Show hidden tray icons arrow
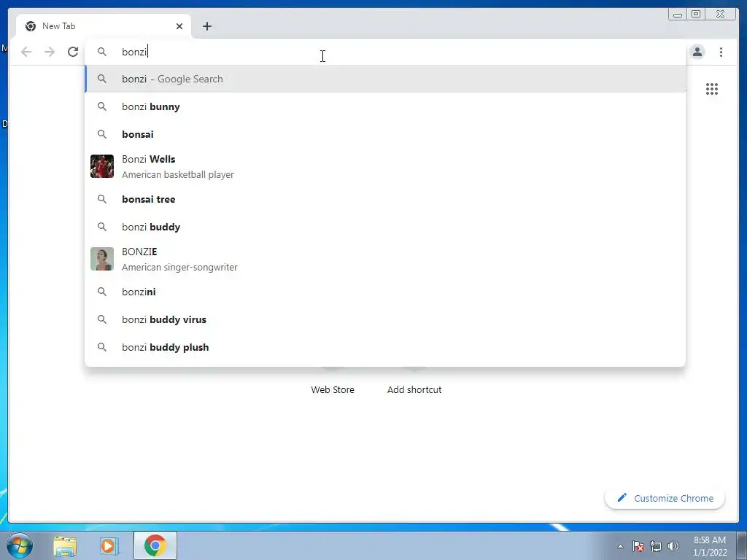The height and width of the screenshot is (560, 747). [x=620, y=546]
